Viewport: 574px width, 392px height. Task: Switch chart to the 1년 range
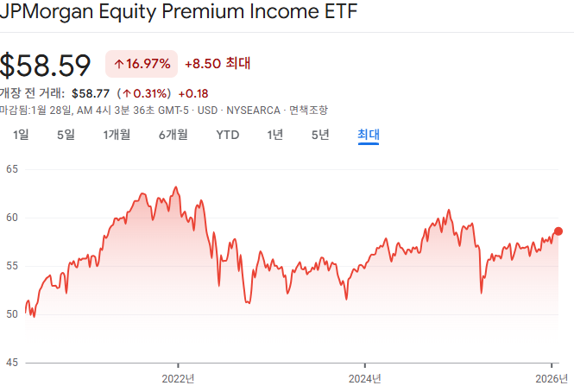[x=275, y=134]
